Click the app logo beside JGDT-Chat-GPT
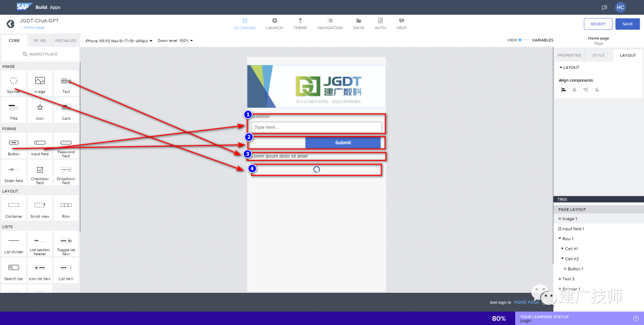 [11, 23]
